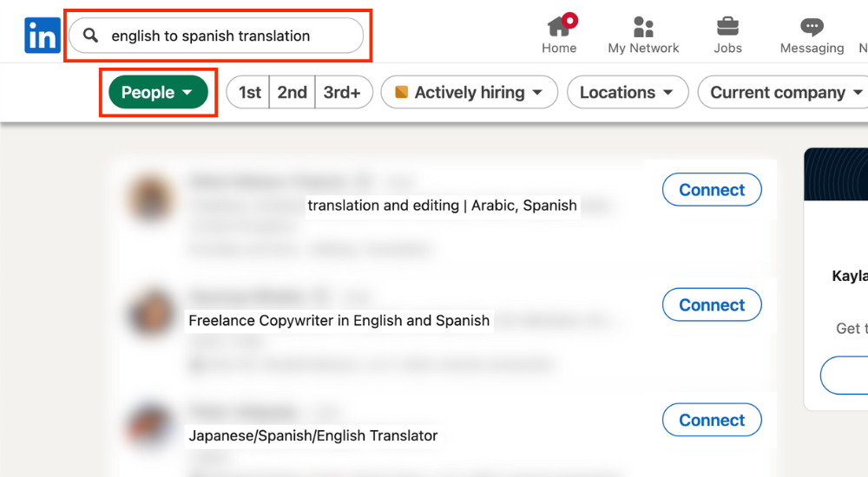This screenshot has height=477, width=868.
Task: Toggle the 3rd+ connections filter
Action: click(342, 92)
